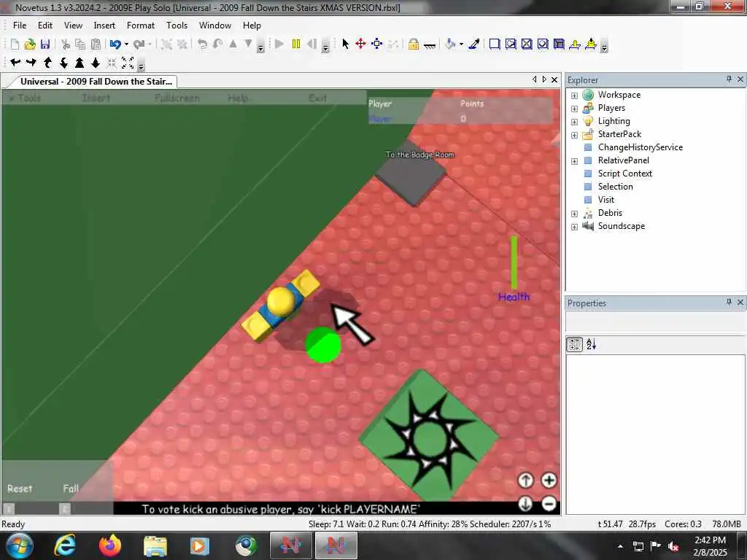Open the Tools menu
Screen dimensions: 747x560
177,26
